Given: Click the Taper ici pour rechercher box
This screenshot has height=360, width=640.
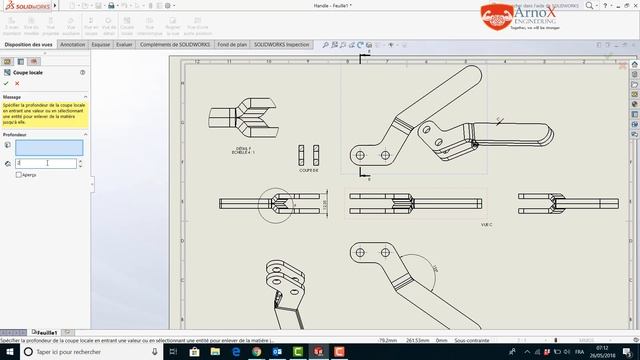Looking at the screenshot, I should (x=92, y=352).
